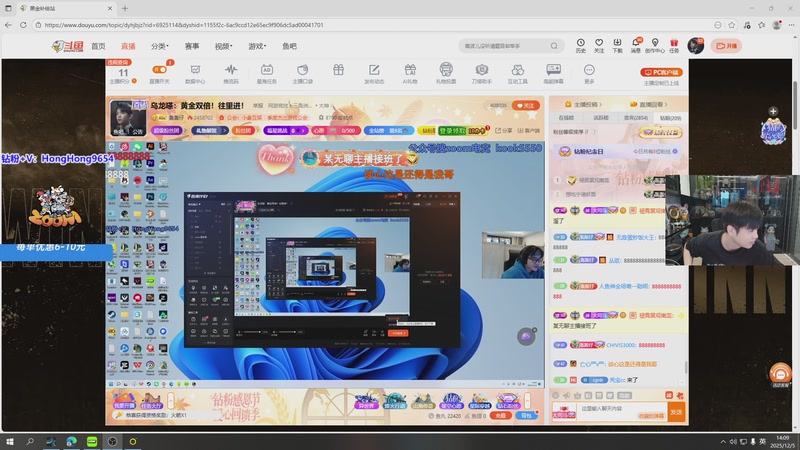
Task: Click the browser refresh button
Action: tap(23, 24)
